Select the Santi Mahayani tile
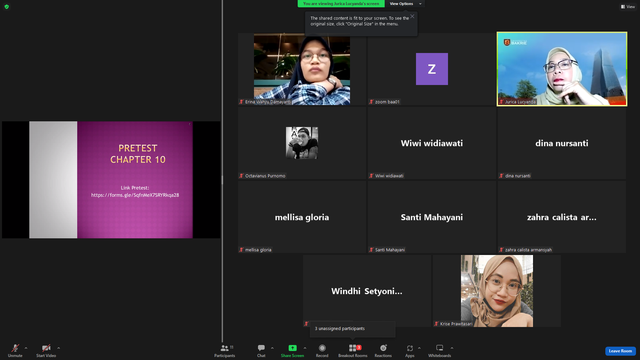 [x=432, y=217]
